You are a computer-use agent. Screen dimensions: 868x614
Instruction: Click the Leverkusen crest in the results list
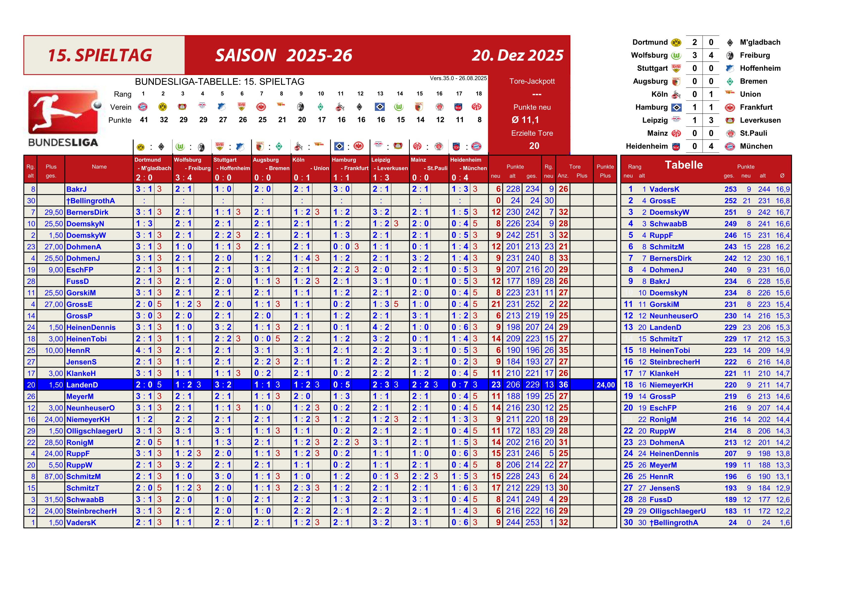coord(730,121)
